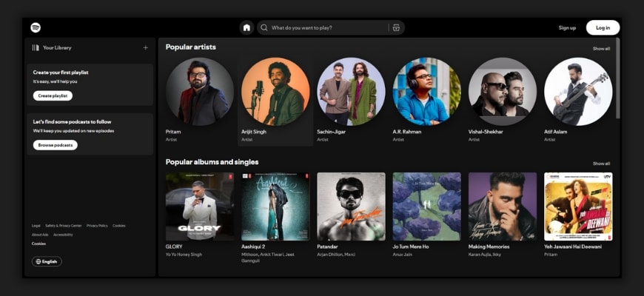This screenshot has height=296, width=644.
Task: Click the Sign up link
Action: (x=567, y=28)
